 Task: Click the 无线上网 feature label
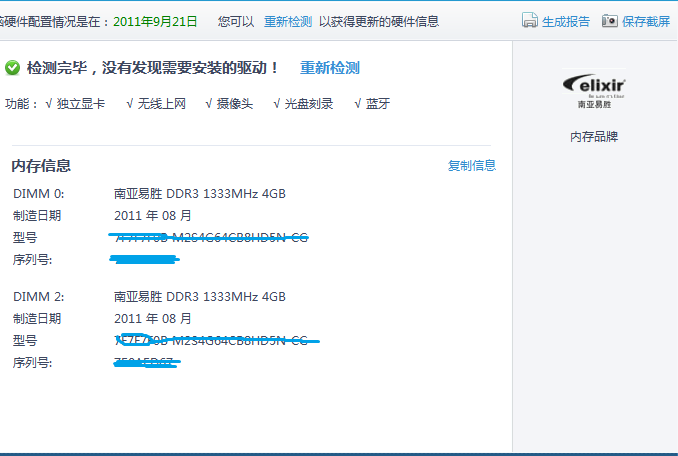click(162, 104)
